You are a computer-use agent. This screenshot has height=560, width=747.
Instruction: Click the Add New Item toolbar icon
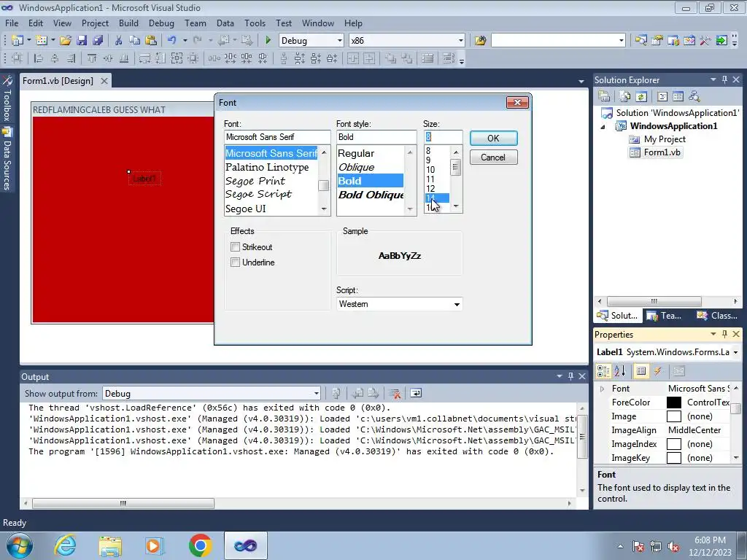click(42, 41)
